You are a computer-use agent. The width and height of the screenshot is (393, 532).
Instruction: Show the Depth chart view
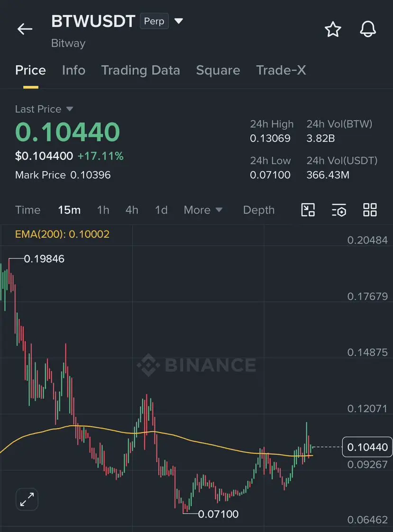coord(259,210)
